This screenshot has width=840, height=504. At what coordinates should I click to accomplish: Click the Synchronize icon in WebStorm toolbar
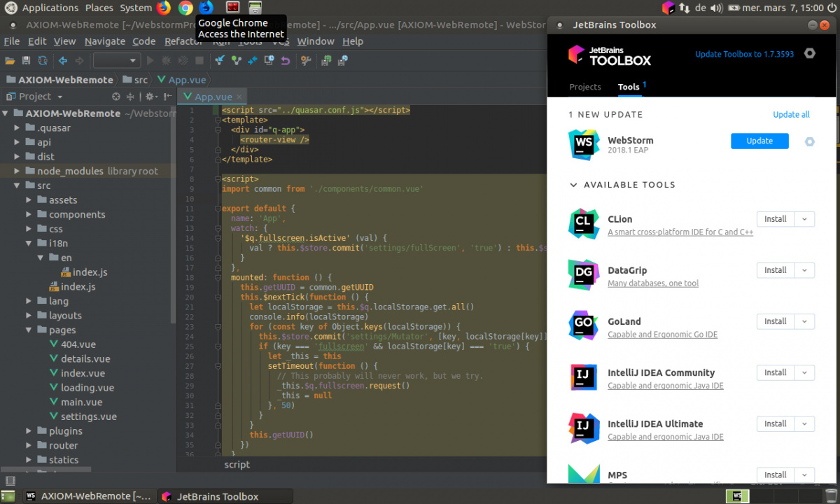43,61
